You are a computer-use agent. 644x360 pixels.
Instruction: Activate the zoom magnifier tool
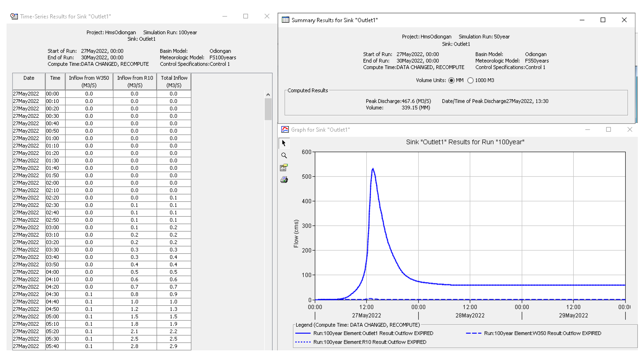284,155
